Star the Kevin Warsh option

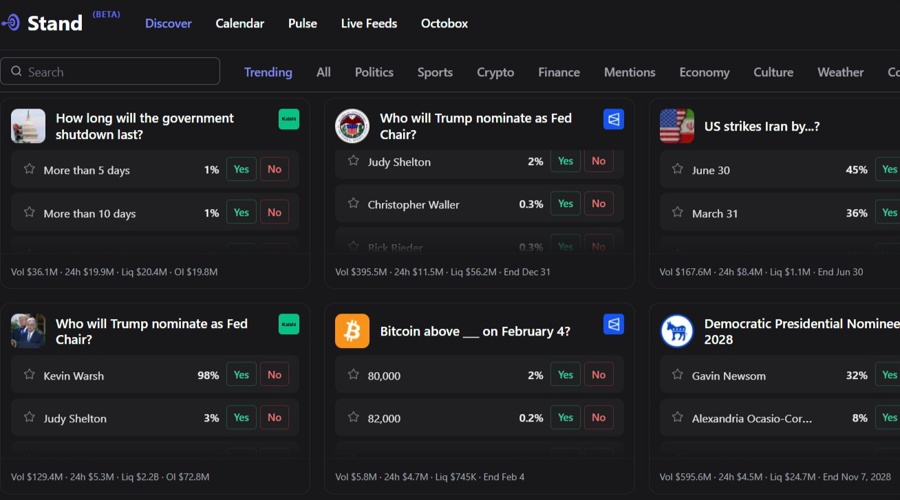click(x=29, y=375)
